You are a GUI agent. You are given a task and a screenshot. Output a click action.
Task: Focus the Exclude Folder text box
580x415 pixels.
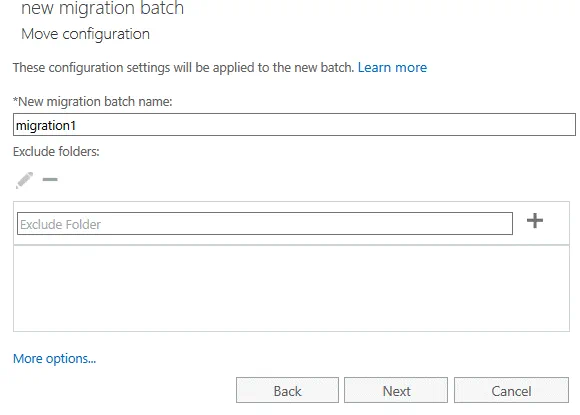pos(265,223)
